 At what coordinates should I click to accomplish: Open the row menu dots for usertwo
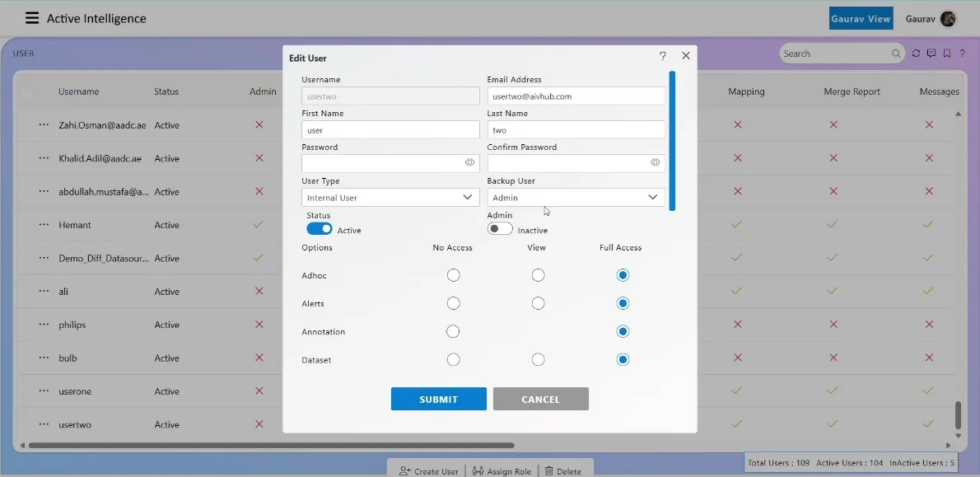point(44,423)
